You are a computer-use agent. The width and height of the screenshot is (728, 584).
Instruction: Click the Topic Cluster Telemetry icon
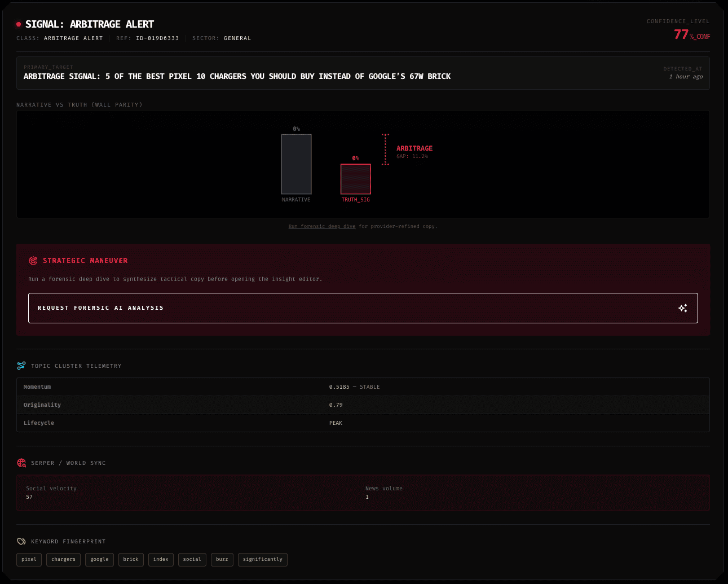[x=21, y=366]
